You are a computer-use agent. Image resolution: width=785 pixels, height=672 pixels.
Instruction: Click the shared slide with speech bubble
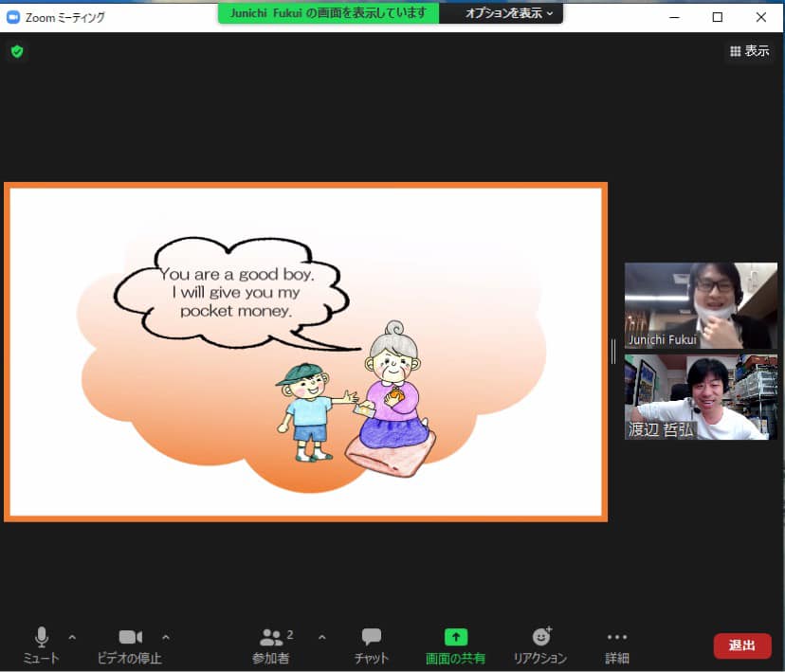coord(305,352)
